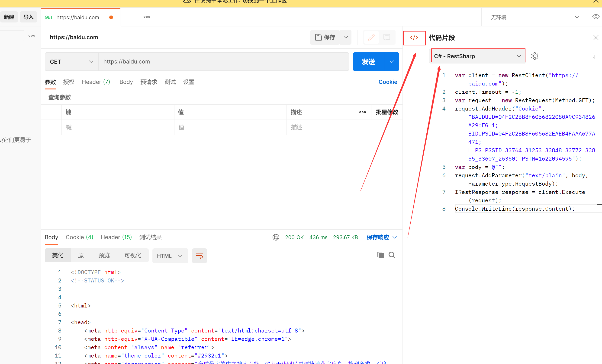This screenshot has height=364, width=602.
Task: Expand the C# - RestSharp language dropdown
Action: coord(478,56)
